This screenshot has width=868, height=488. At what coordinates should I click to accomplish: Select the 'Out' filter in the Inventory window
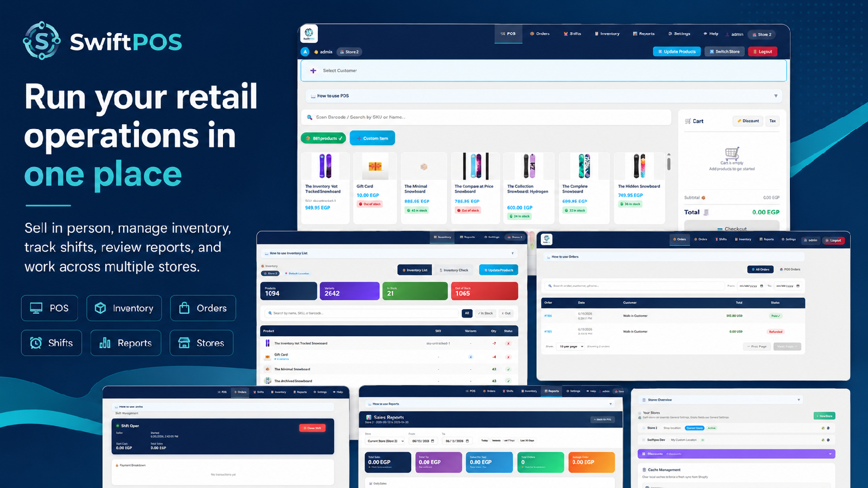506,313
